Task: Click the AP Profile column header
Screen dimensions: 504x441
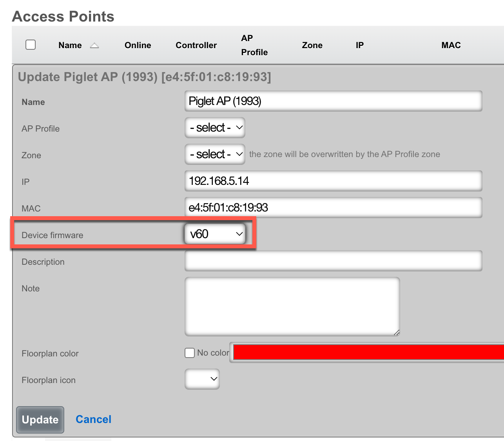Action: tap(254, 45)
